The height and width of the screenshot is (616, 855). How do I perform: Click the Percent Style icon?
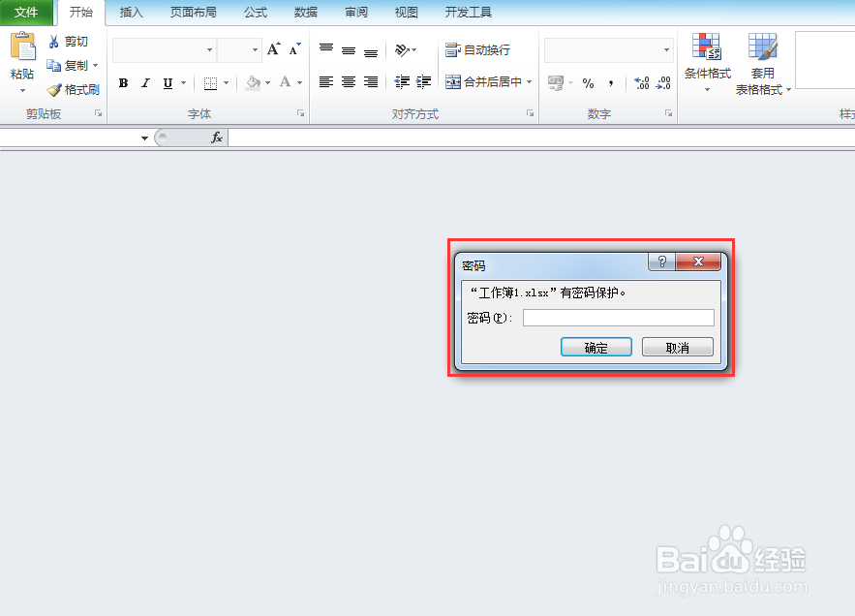point(588,84)
